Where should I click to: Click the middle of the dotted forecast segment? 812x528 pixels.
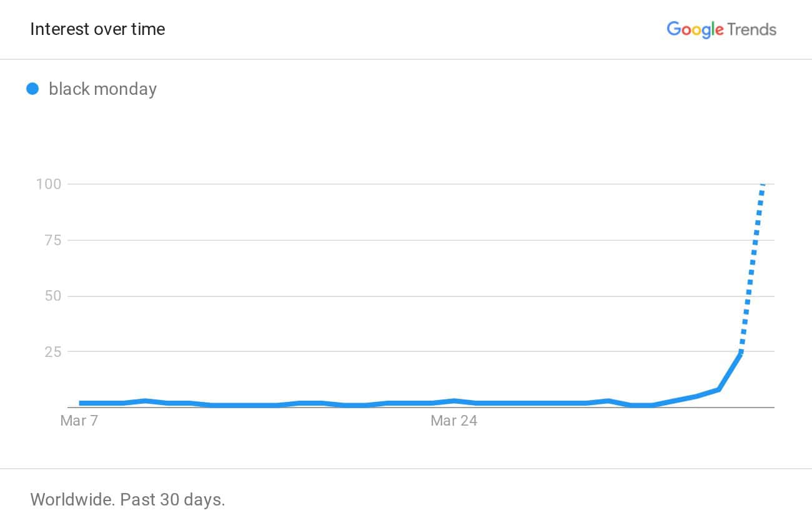point(752,268)
